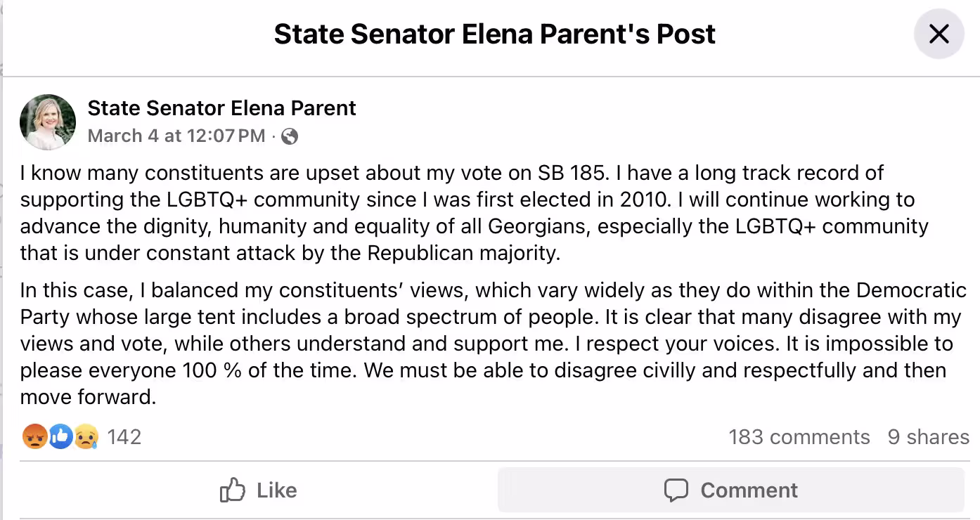Click the crying sad reaction icon
Screen dimensions: 980x520
(86, 437)
